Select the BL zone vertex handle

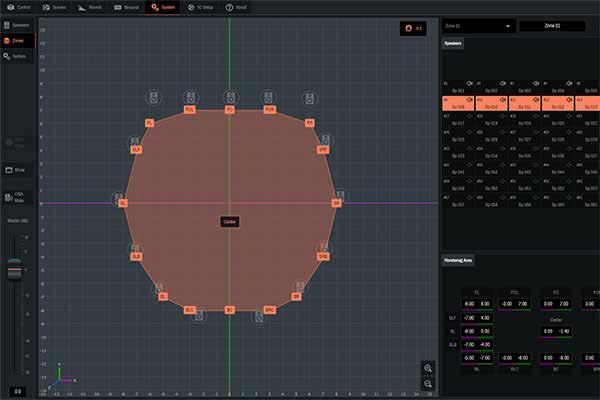tap(163, 297)
